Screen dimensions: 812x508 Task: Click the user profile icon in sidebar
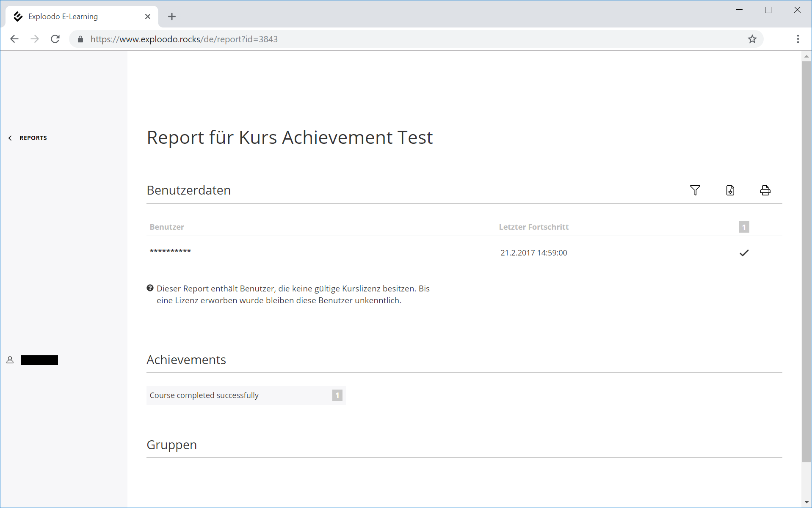(x=10, y=360)
